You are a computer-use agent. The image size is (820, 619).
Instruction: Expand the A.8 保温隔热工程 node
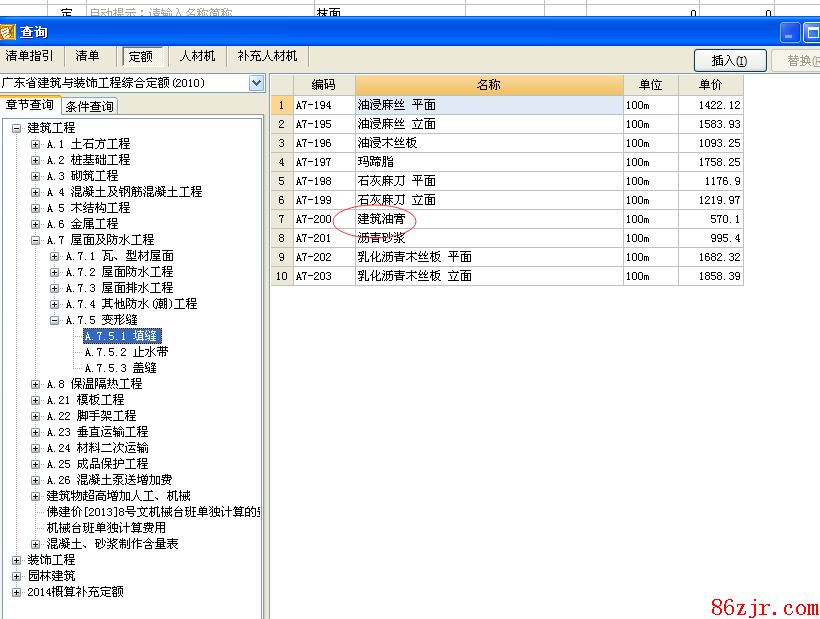[x=36, y=384]
